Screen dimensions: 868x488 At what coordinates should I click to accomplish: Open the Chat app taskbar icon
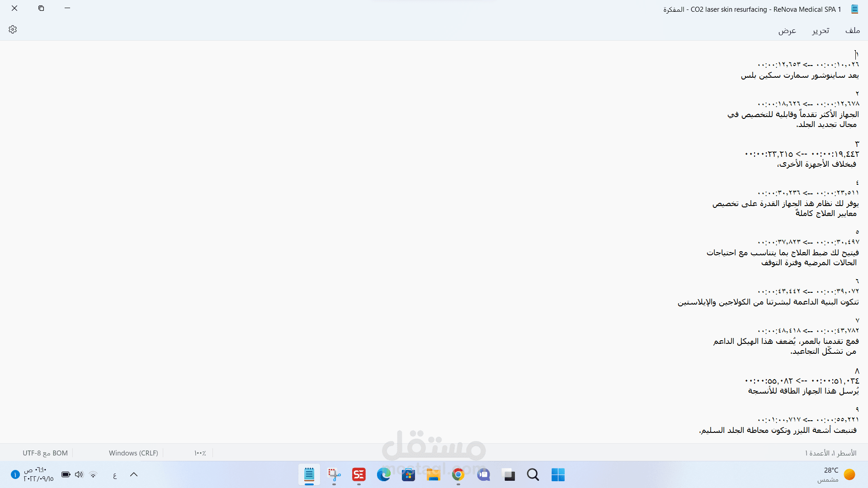(484, 475)
